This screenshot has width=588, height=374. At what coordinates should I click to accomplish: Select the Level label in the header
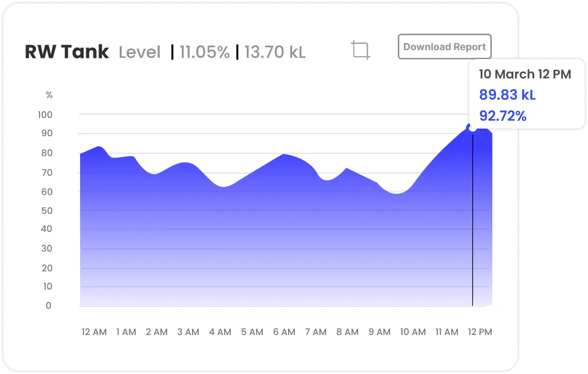pos(140,52)
